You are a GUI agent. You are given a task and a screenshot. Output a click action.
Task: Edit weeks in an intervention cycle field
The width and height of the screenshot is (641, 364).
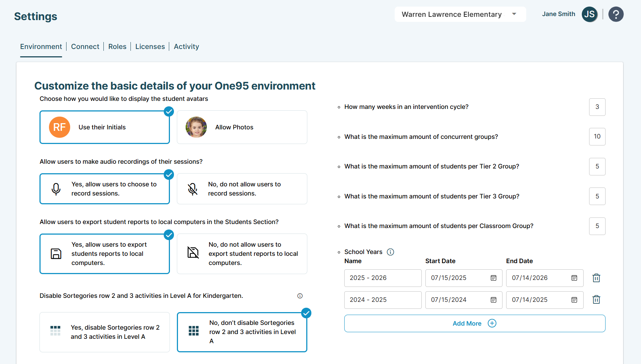point(597,107)
